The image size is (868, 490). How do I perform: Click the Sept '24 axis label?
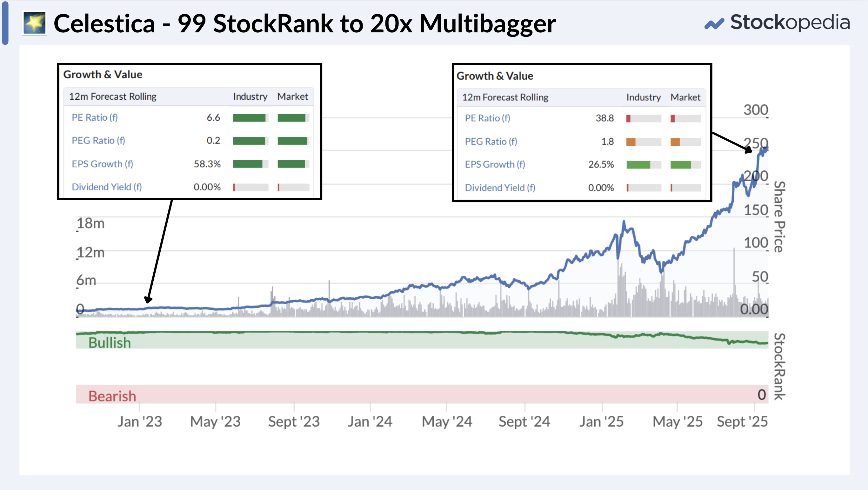click(524, 422)
